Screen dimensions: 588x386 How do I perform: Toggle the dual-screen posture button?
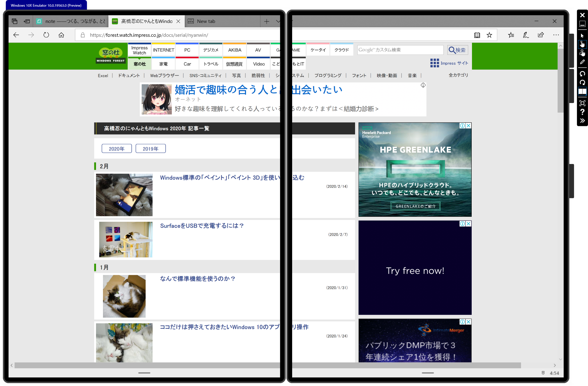pyautogui.click(x=582, y=92)
